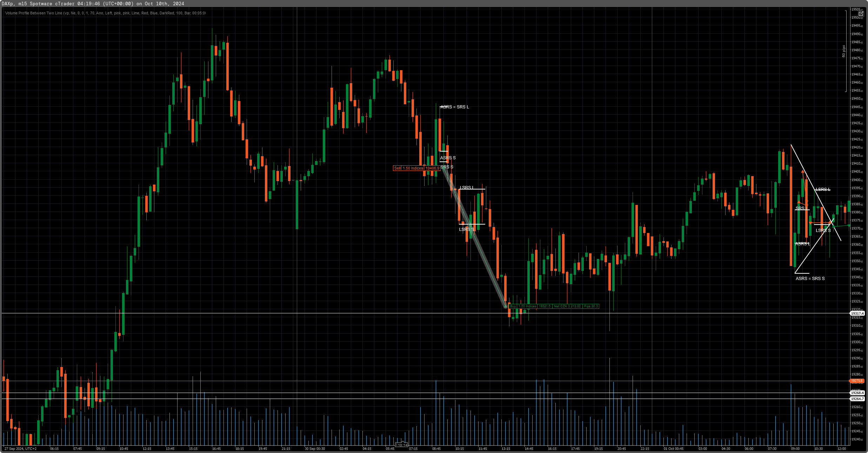Click the 'Net CZK 3 213.82' profit label

coord(567,306)
